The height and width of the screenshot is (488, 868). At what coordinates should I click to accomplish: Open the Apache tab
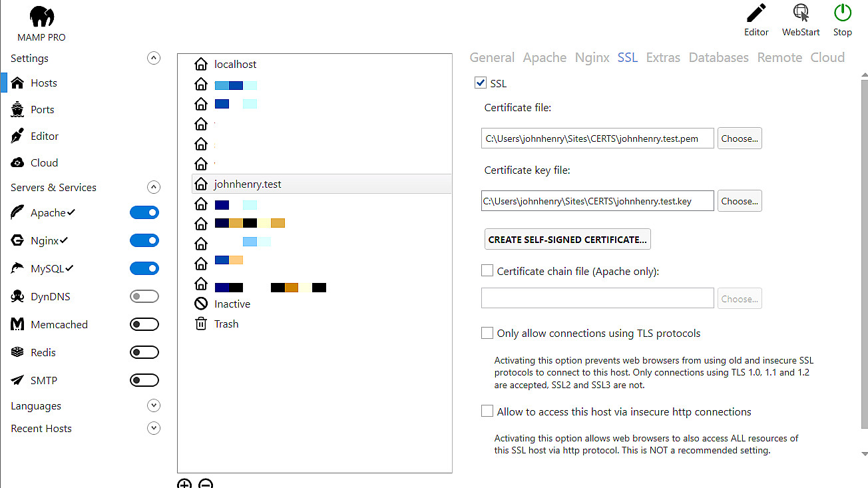(544, 57)
